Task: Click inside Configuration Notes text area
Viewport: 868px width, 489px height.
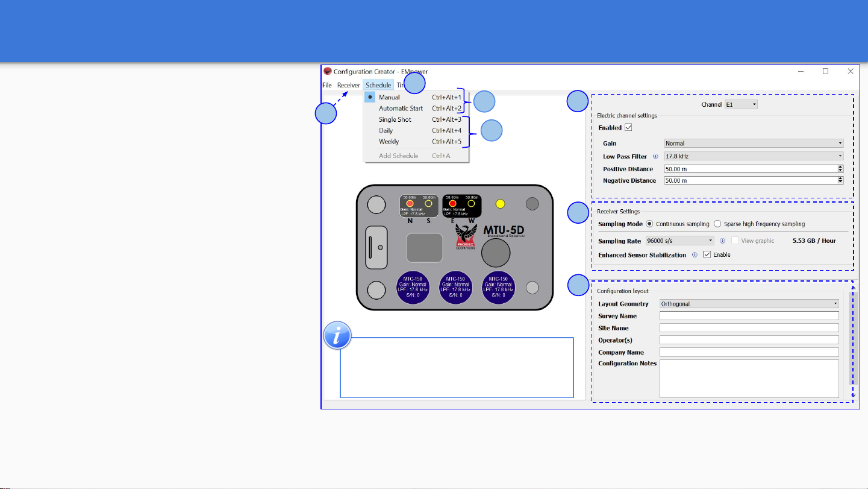Action: 749,379
